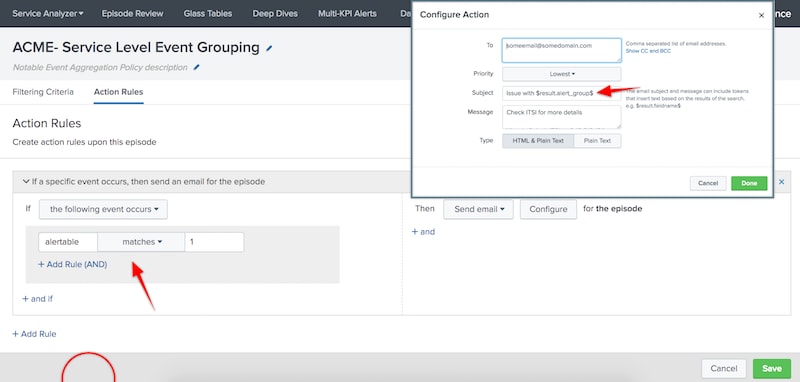The width and height of the screenshot is (800, 382).
Task: Click Done in Configure Action dialog
Action: click(x=749, y=184)
